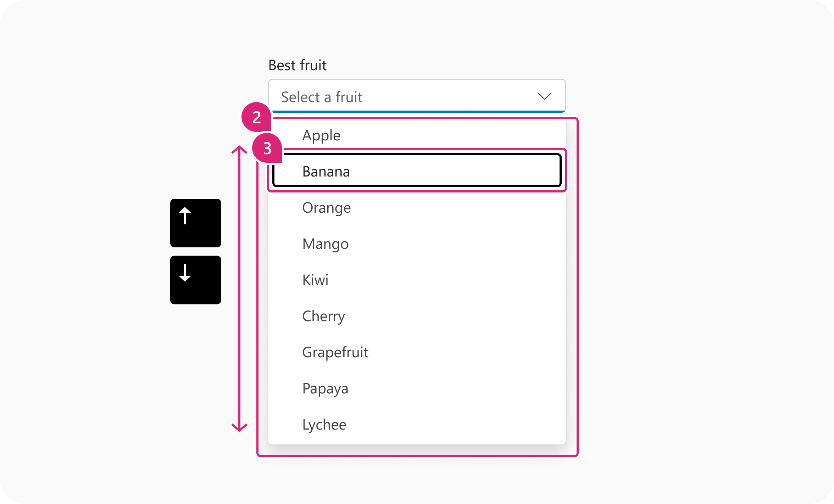
Task: Click the Best fruit label
Action: 298,65
